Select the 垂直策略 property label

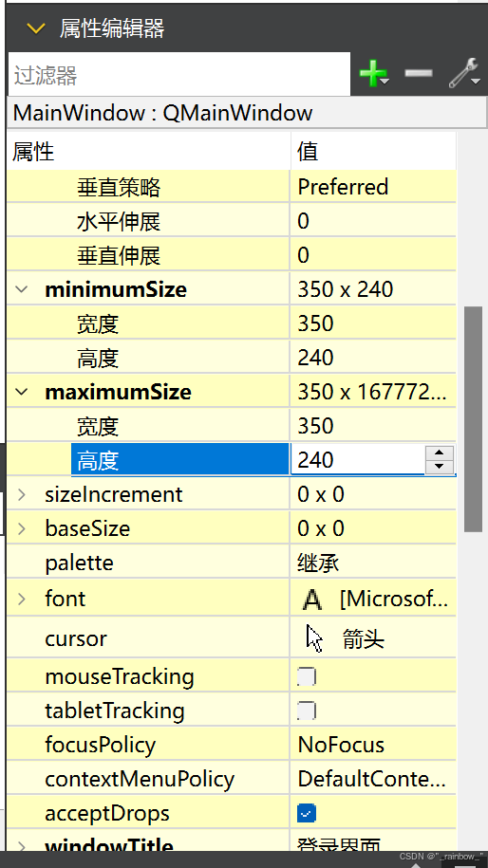(119, 188)
